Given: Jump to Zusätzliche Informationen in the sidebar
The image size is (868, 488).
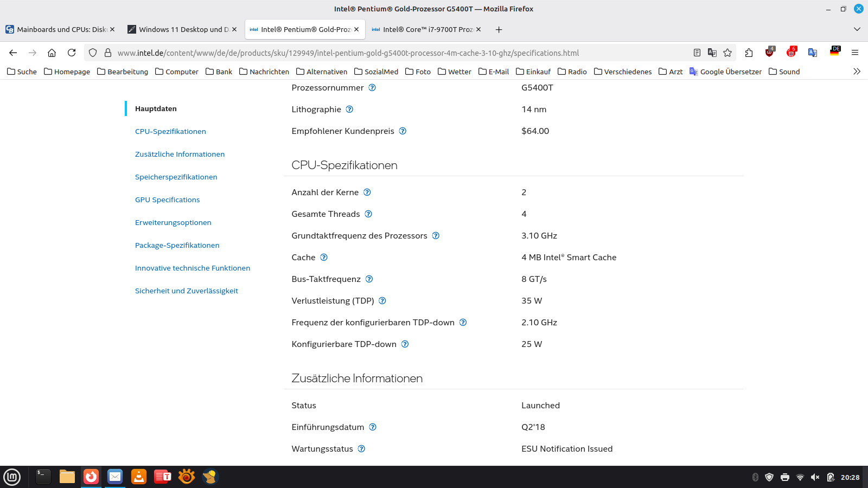Looking at the screenshot, I should 180,155.
